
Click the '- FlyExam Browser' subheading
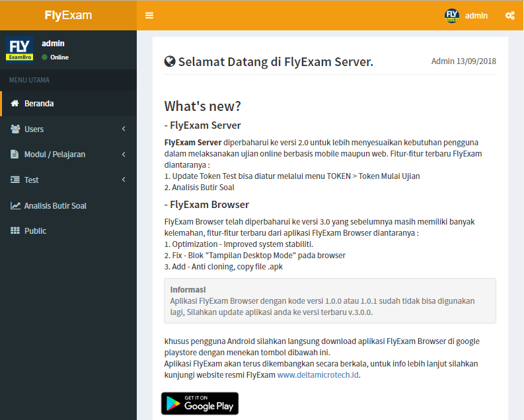click(207, 204)
